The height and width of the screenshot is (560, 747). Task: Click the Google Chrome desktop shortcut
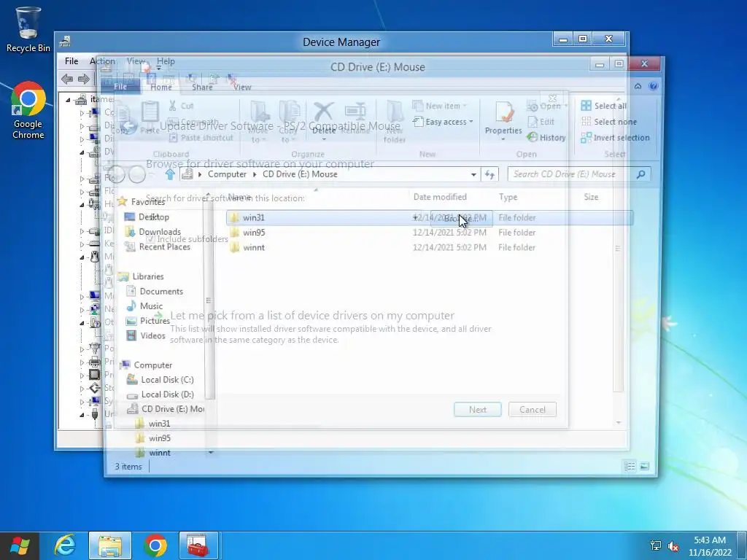pos(28,111)
